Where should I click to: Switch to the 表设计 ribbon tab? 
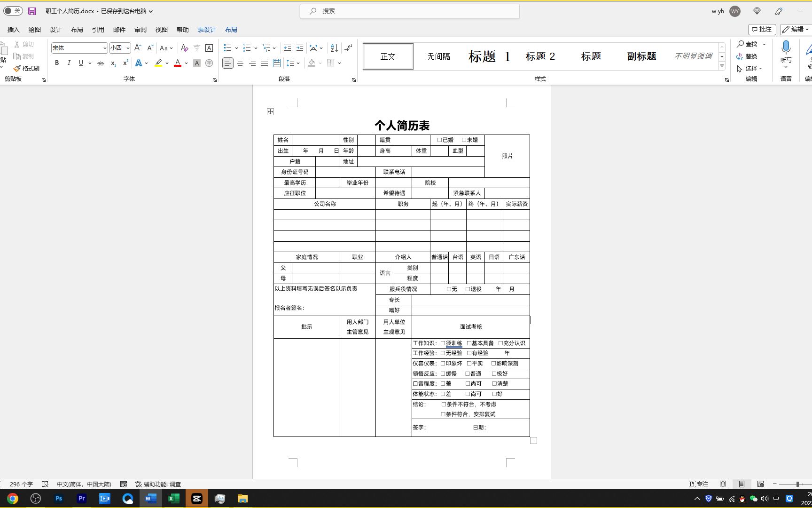(x=206, y=29)
